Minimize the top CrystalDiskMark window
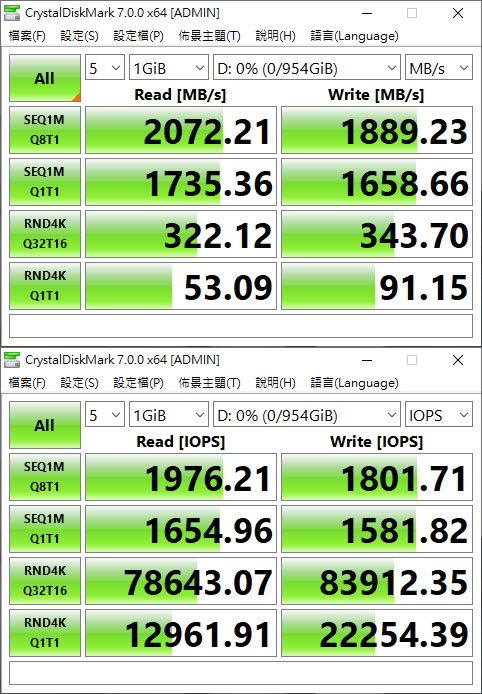 click(366, 13)
